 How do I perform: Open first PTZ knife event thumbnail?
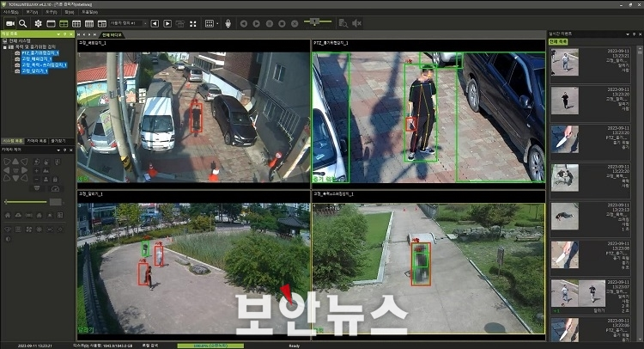(x=565, y=139)
